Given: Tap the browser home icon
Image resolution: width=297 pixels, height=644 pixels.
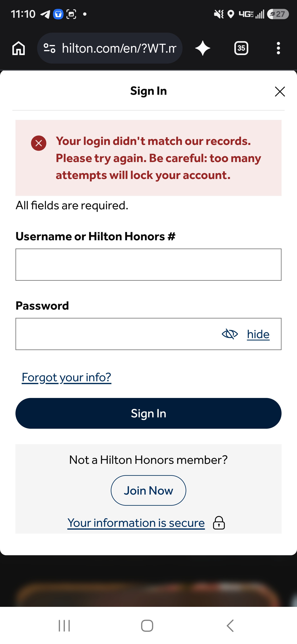Looking at the screenshot, I should pyautogui.click(x=19, y=48).
